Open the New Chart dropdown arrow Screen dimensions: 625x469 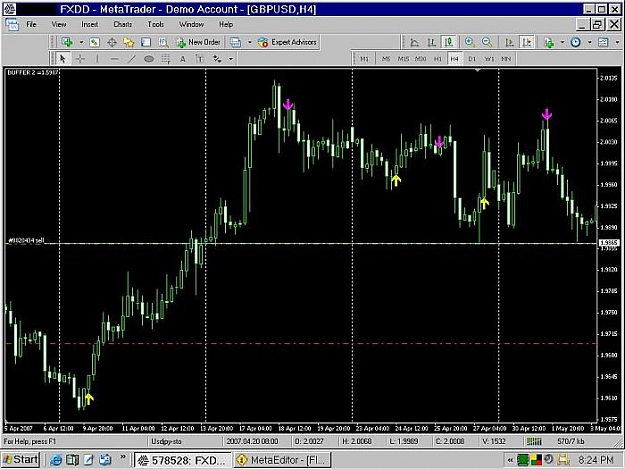click(81, 42)
